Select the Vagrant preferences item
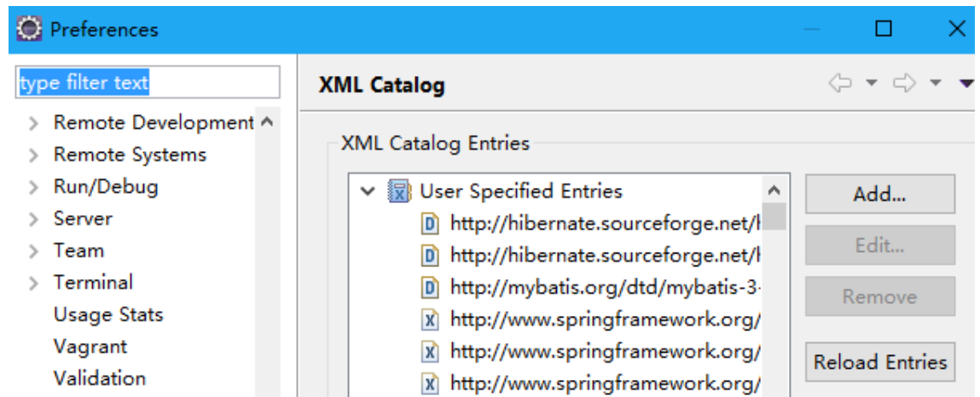This screenshot has width=980, height=397. click(90, 347)
